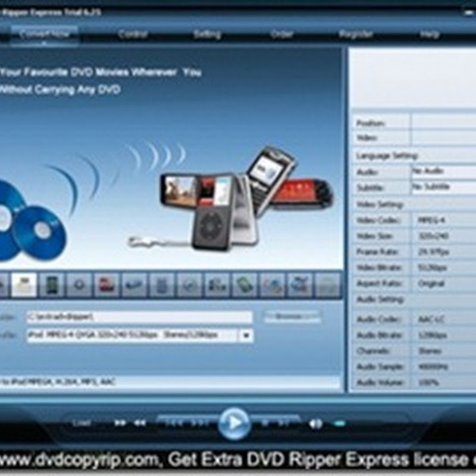This screenshot has height=476, width=476.
Task: Select the gray round disc device icon
Action: point(79,285)
